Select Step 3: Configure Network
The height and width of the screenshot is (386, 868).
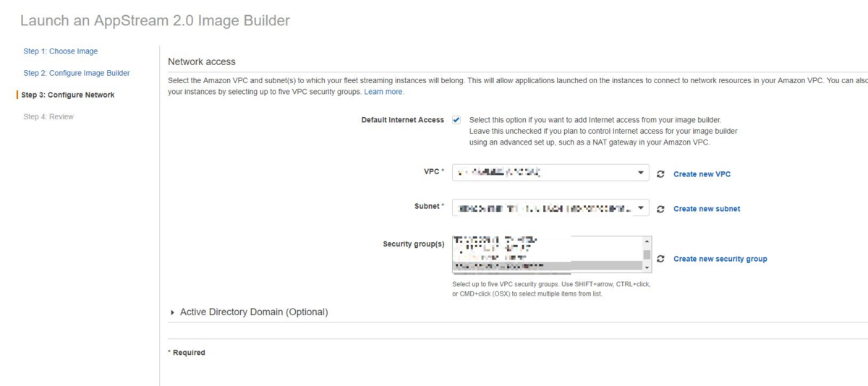click(68, 95)
